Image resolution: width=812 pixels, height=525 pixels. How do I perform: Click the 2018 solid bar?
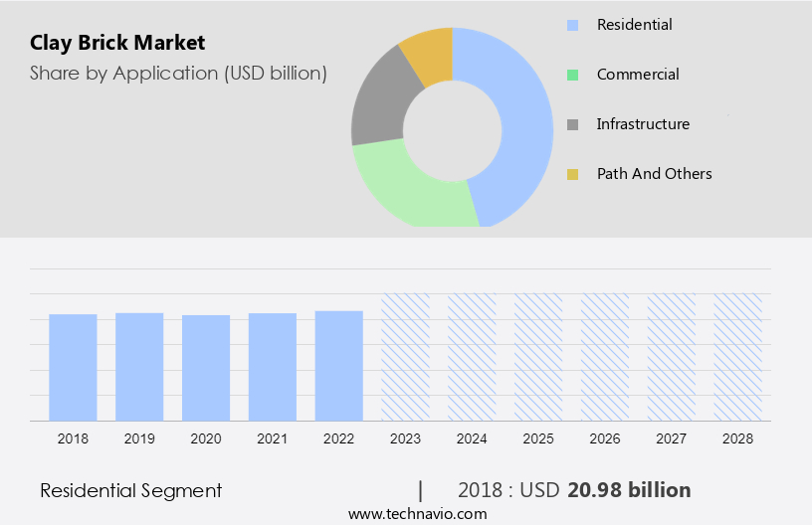pyautogui.click(x=73, y=367)
